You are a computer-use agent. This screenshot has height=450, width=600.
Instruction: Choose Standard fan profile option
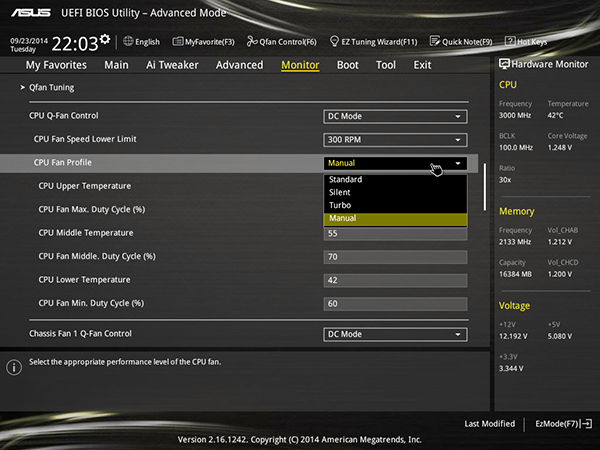pos(395,179)
